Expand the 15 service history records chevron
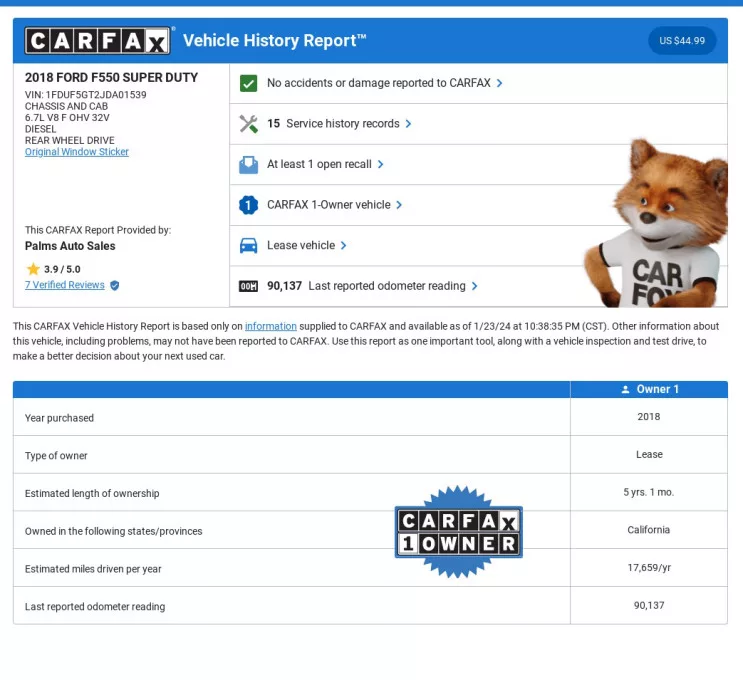 pyautogui.click(x=408, y=124)
